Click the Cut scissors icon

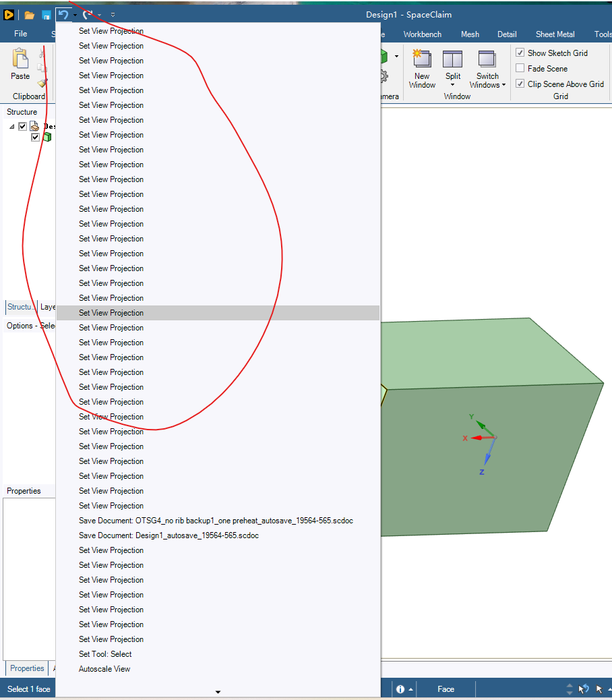[42, 53]
